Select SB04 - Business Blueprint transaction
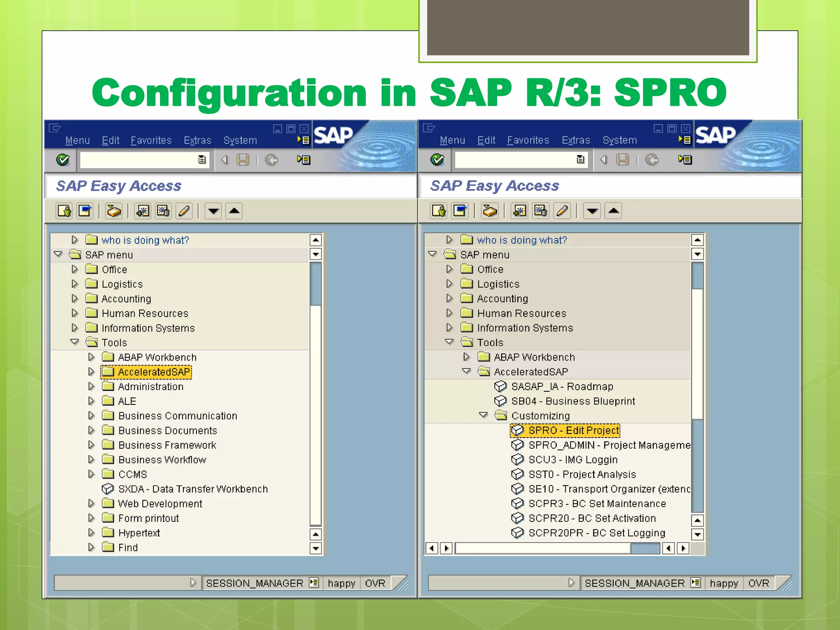This screenshot has width=840, height=630. coord(565,401)
